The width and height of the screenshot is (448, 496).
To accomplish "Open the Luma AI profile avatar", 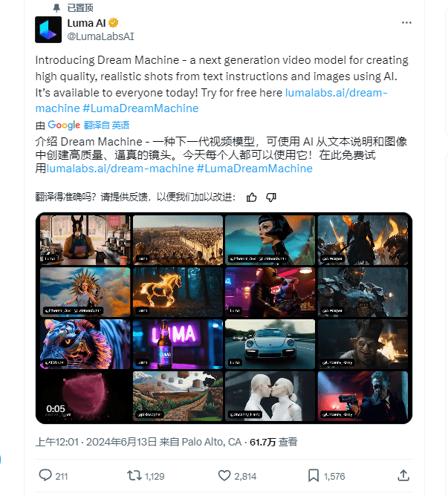I will pos(48,30).
